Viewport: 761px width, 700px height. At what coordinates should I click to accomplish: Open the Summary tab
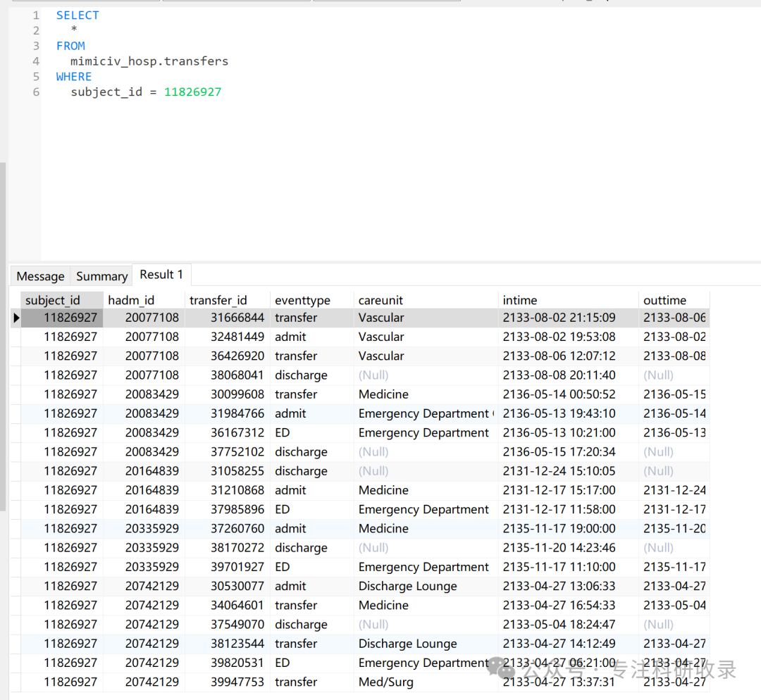coord(101,276)
